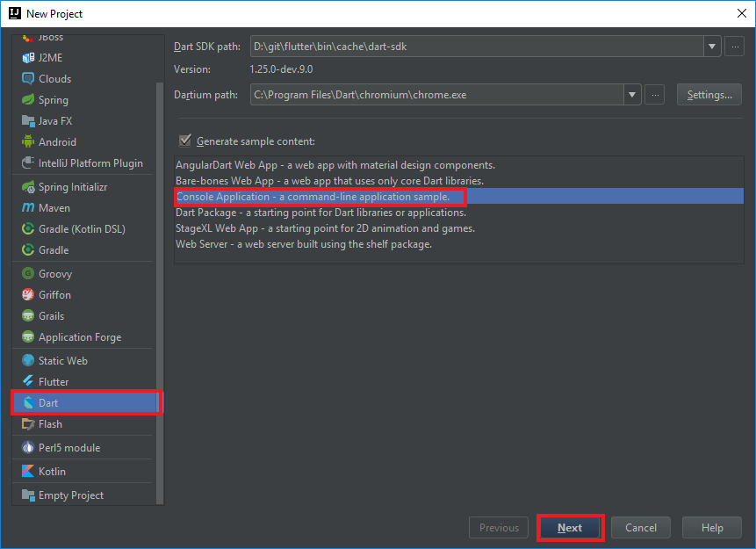
Task: Uncheck Generate sample content checkbox
Action: [x=184, y=141]
